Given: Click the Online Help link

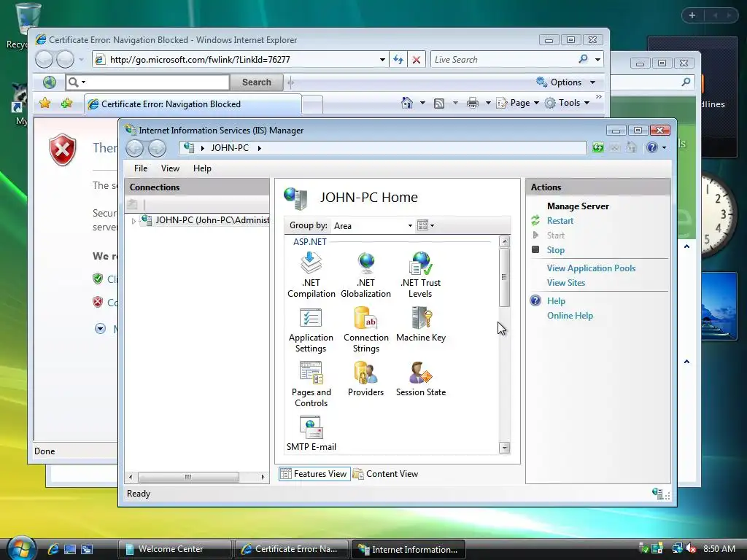Looking at the screenshot, I should click(x=570, y=315).
